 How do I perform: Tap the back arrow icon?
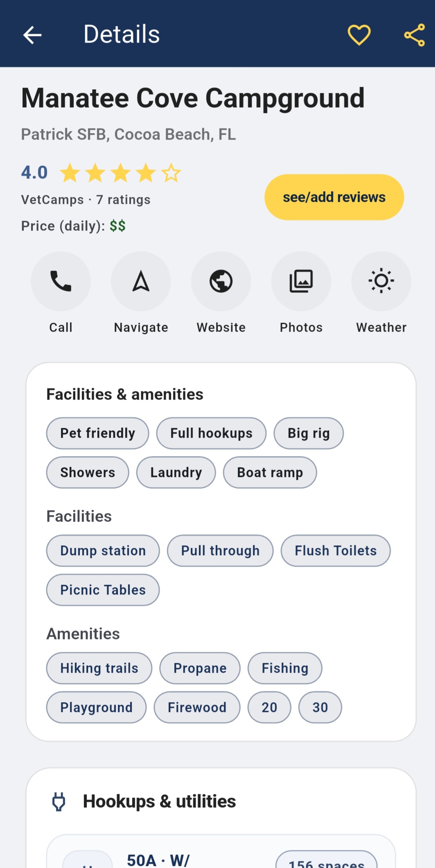tap(32, 35)
